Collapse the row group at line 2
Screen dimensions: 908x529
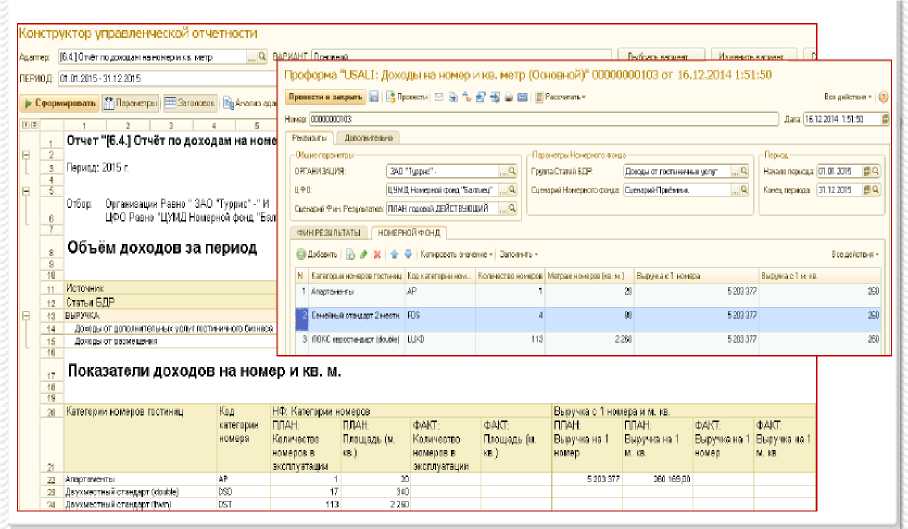pos(25,156)
